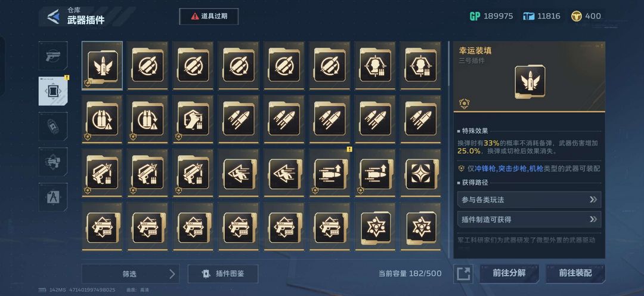Select the bullet plugin with yellow alert
Image resolution: width=644 pixels, height=296 pixels.
pos(329,173)
